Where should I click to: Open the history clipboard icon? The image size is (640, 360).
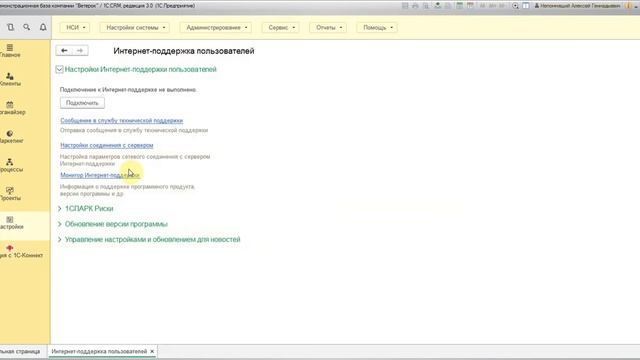click(x=11, y=27)
